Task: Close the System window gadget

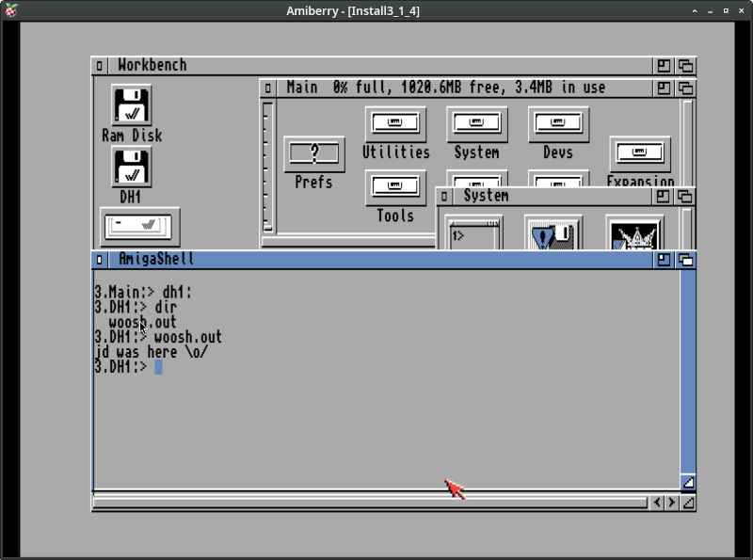Action: 444,196
